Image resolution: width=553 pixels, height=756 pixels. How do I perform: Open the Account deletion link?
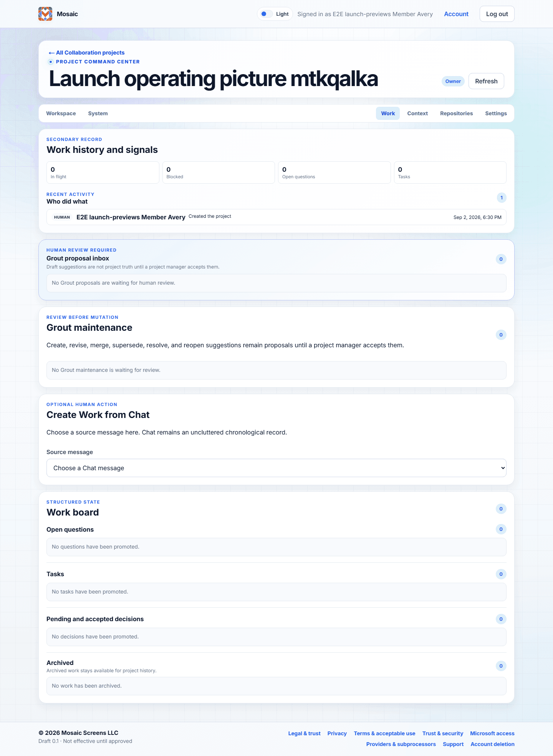[x=493, y=744]
